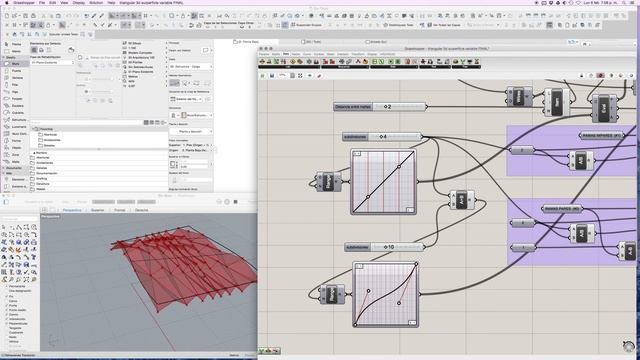The height and width of the screenshot is (360, 640).
Task: Click the subdivisiones slider showing value 10
Action: point(385,247)
